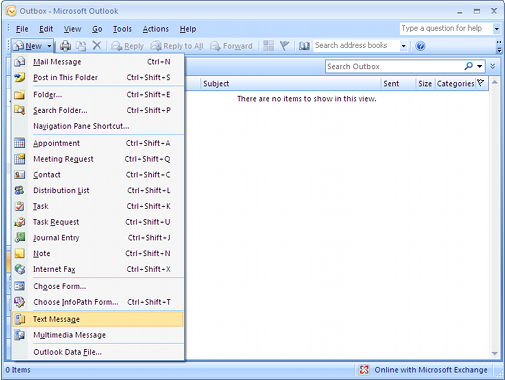
Task: Click the Categorize grid toolbar icon
Action: (268, 45)
